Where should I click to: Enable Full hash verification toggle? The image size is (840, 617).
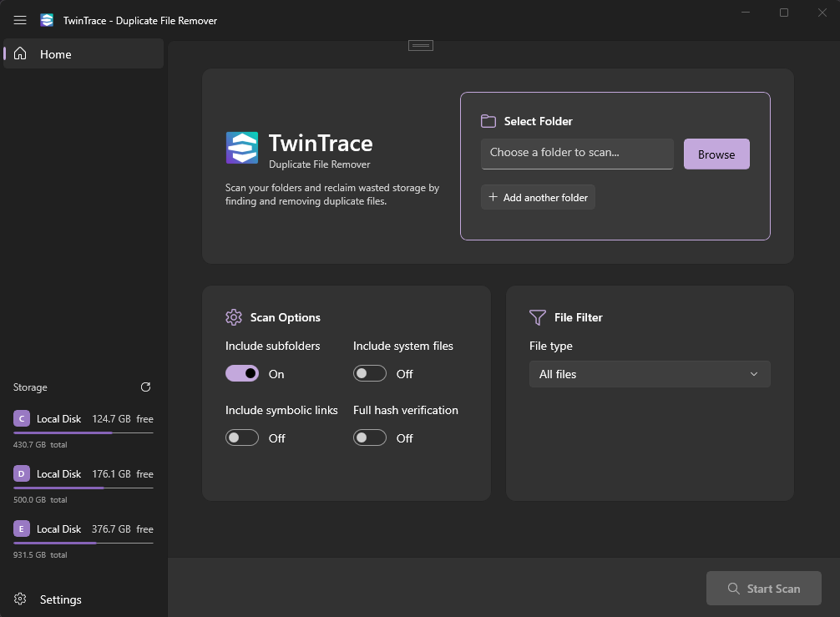point(370,437)
